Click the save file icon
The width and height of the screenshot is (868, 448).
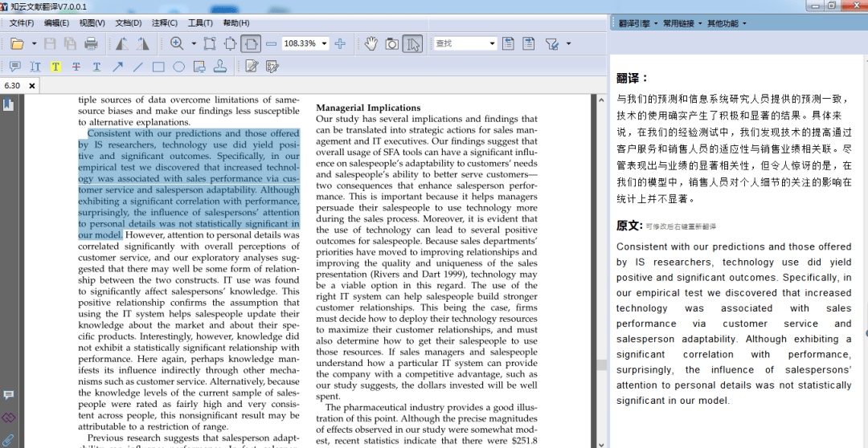tap(50, 43)
